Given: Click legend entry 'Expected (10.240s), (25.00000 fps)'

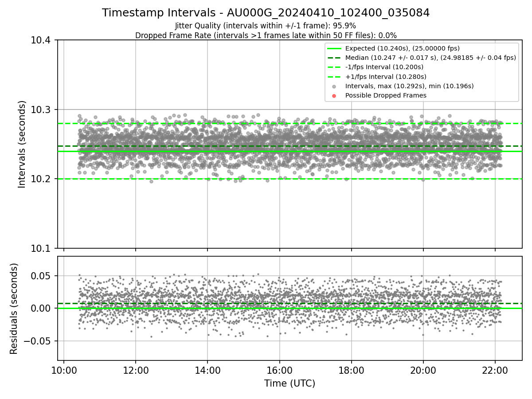Looking at the screenshot, I should 402,48.
